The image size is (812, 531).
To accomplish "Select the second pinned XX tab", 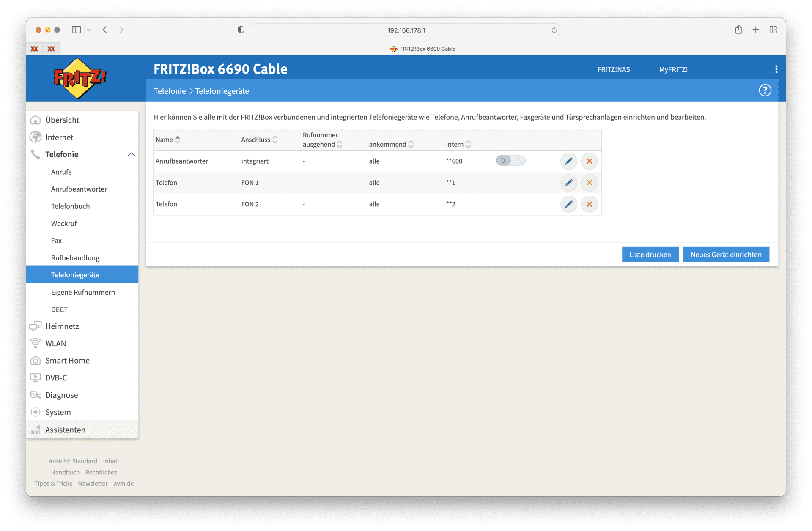I will [51, 49].
